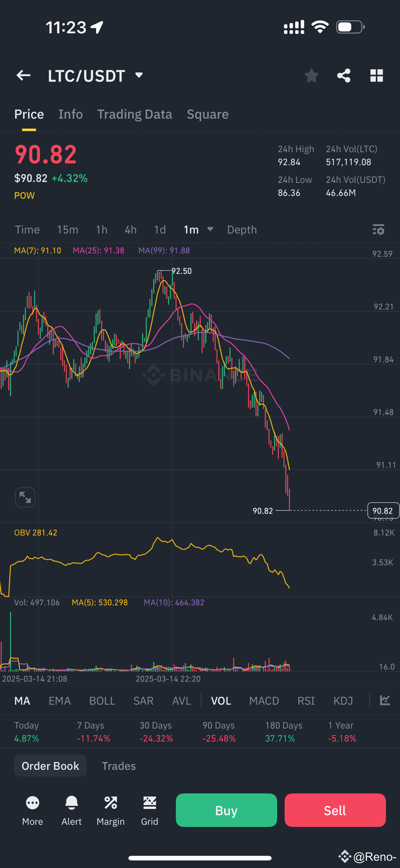Tap the battery indicator in status bar

[350, 27]
